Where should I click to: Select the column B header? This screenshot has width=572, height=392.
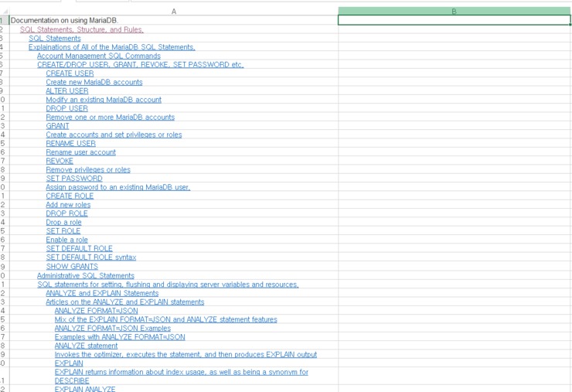tap(455, 12)
